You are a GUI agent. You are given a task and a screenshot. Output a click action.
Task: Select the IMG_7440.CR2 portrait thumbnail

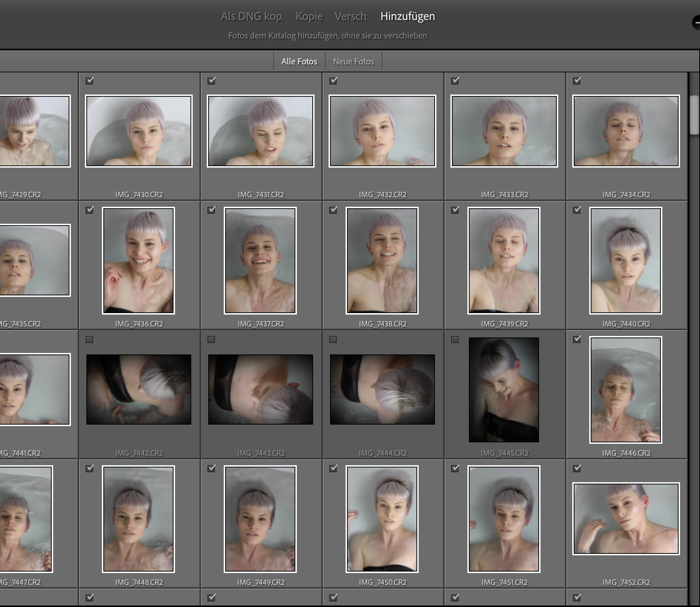626,261
